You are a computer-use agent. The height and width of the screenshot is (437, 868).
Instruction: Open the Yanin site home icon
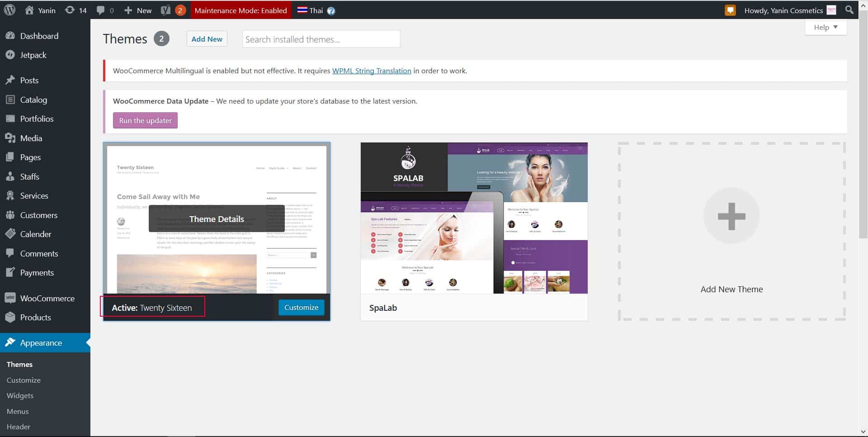[29, 10]
